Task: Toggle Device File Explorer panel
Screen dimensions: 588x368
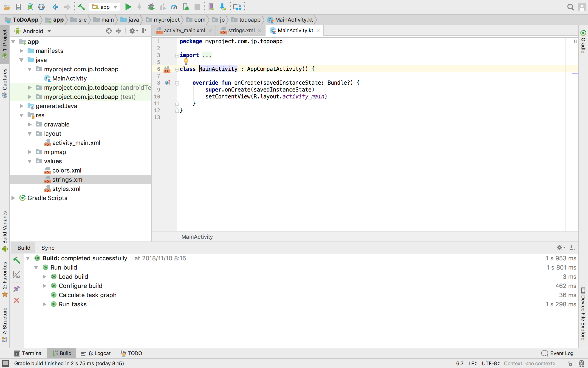Action: pyautogui.click(x=583, y=315)
